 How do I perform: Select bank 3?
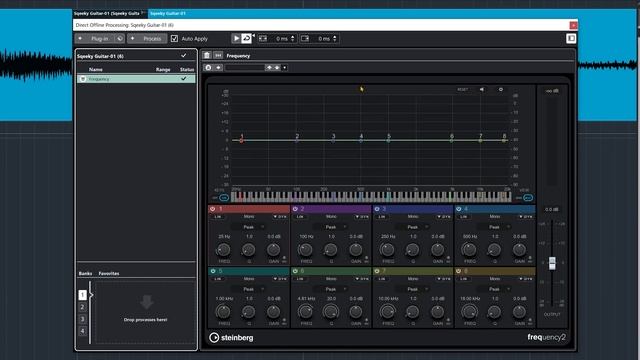[82, 319]
